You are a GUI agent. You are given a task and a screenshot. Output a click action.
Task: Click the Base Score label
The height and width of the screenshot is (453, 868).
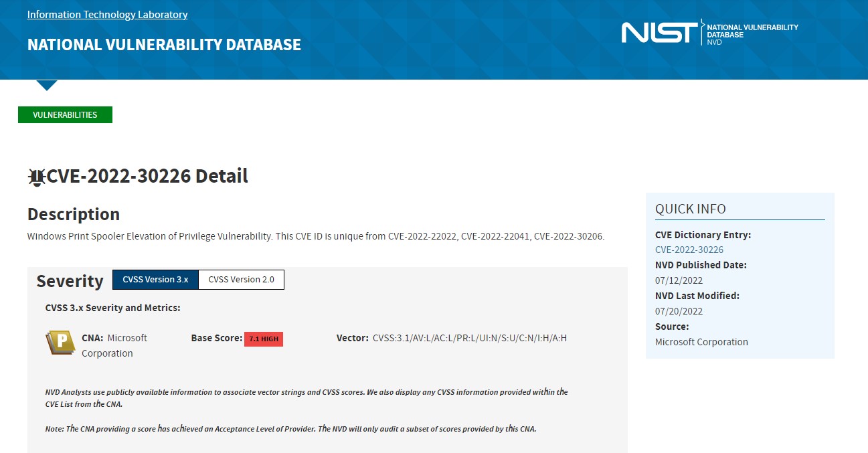217,339
